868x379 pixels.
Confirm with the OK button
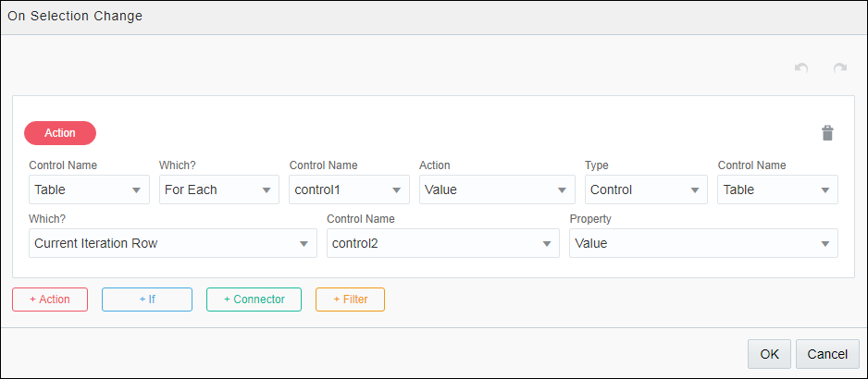point(769,353)
